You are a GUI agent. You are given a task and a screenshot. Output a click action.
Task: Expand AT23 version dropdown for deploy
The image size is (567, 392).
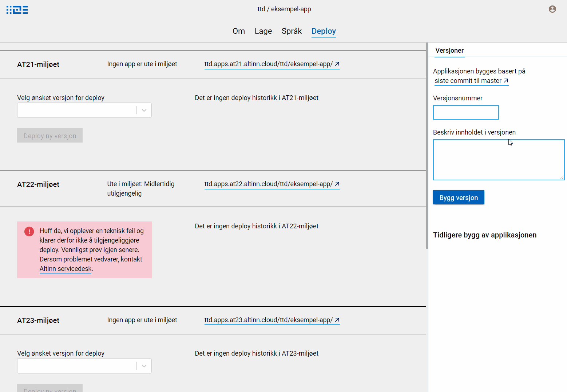[x=144, y=366]
